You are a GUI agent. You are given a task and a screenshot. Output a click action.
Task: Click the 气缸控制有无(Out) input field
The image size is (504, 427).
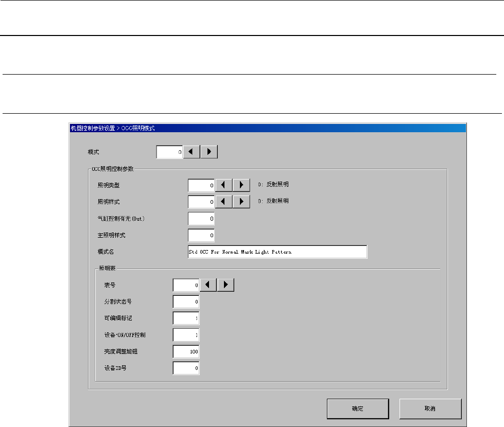[x=201, y=219]
